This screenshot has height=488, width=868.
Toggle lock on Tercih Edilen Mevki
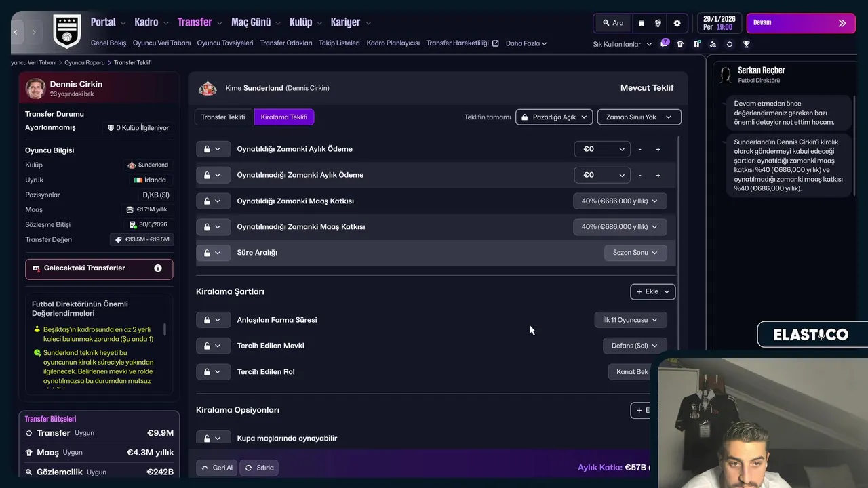click(x=212, y=346)
